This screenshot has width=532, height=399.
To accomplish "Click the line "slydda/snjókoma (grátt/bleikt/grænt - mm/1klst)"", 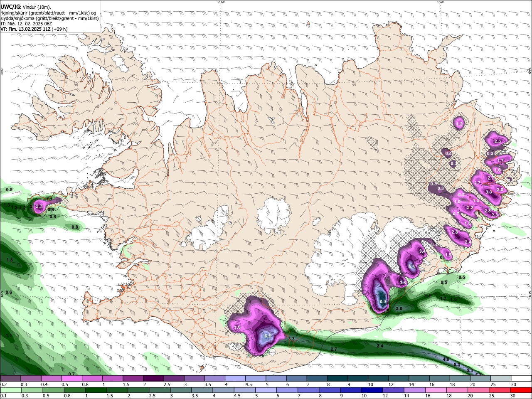I will [49, 18].
